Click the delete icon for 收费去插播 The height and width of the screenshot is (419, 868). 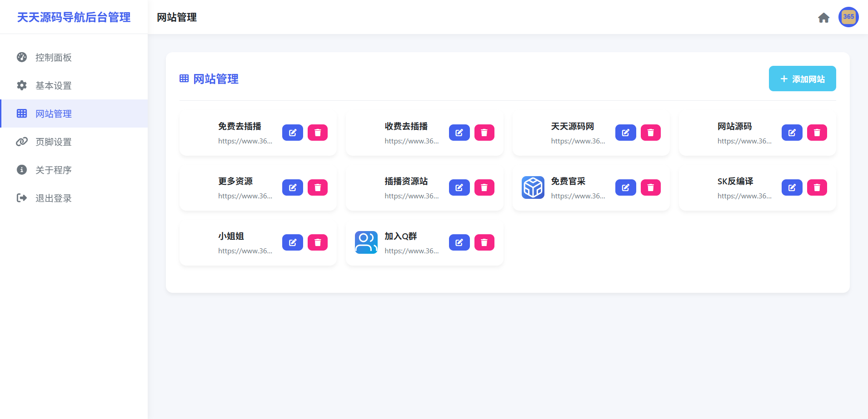coord(484,132)
